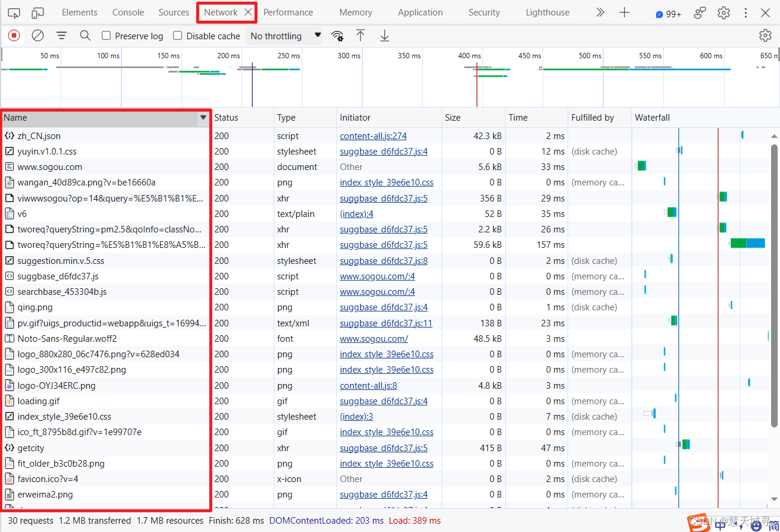The height and width of the screenshot is (532, 780).
Task: Switch to the Performance tab
Action: pyautogui.click(x=289, y=12)
